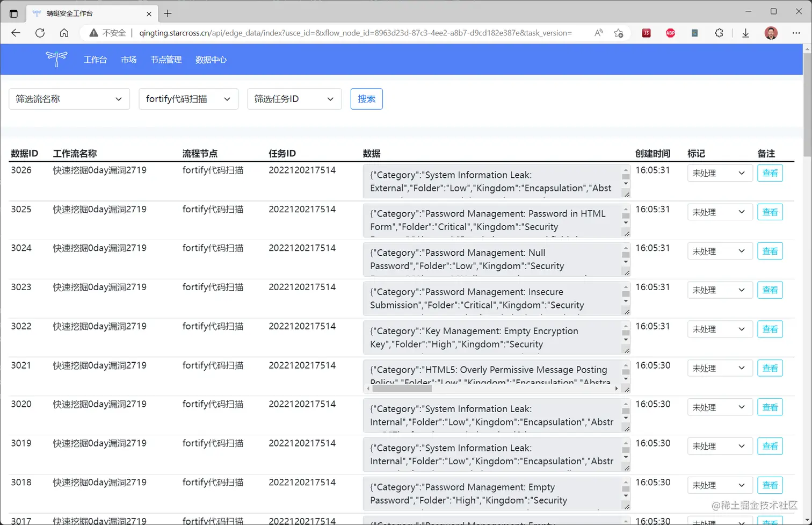Viewport: 812px width, 525px height.
Task: Click the dragonfly logo in navbar
Action: click(x=56, y=59)
